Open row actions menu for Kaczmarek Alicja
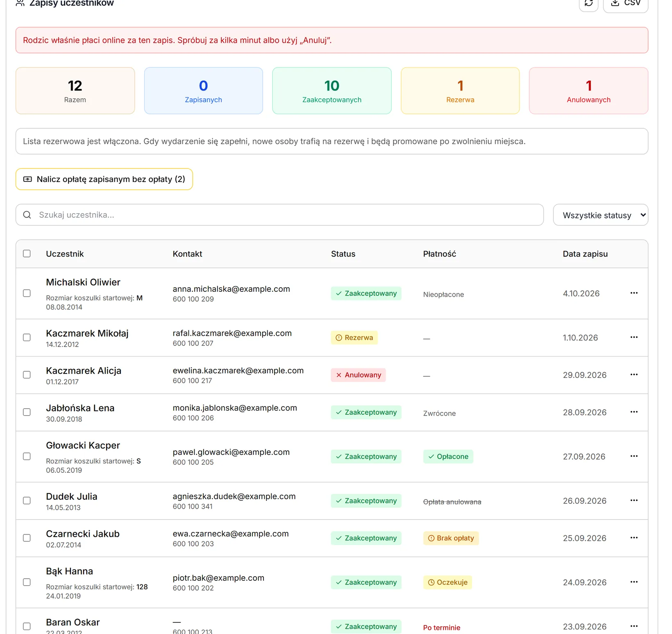Screen dimensions: 672x634 coord(634,375)
